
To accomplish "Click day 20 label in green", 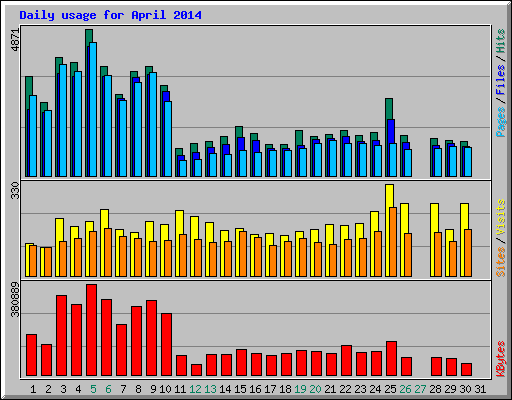I will point(315,389).
